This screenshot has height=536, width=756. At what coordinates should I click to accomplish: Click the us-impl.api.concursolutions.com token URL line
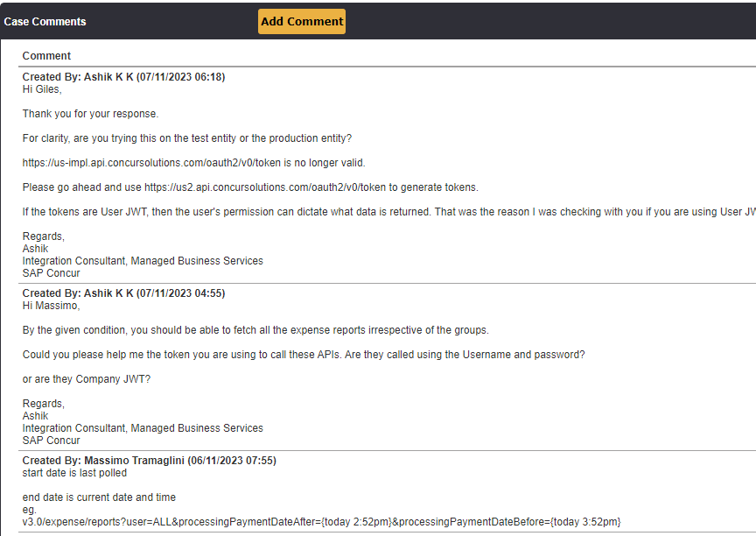[194, 163]
